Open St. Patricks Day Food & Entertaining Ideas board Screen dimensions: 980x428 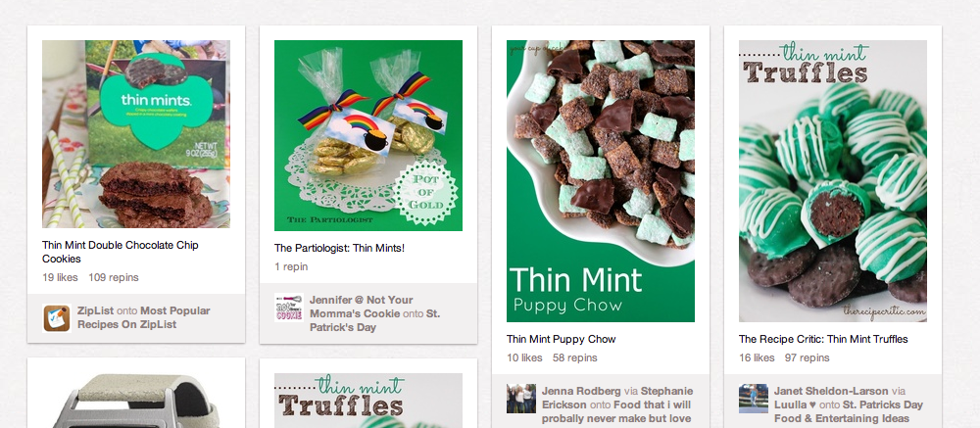(849, 411)
